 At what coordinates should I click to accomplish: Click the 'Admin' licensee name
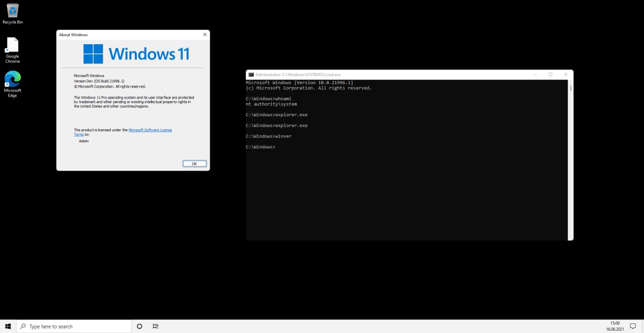pos(84,141)
